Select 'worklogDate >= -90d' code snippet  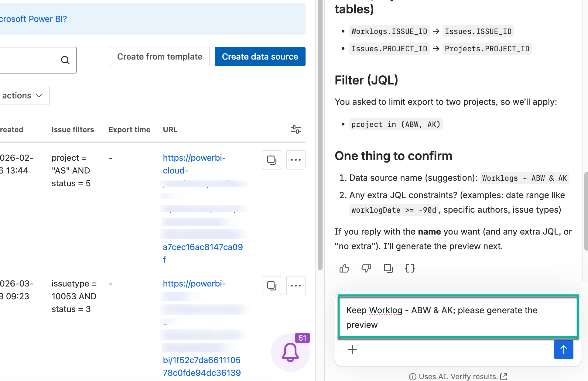394,210
